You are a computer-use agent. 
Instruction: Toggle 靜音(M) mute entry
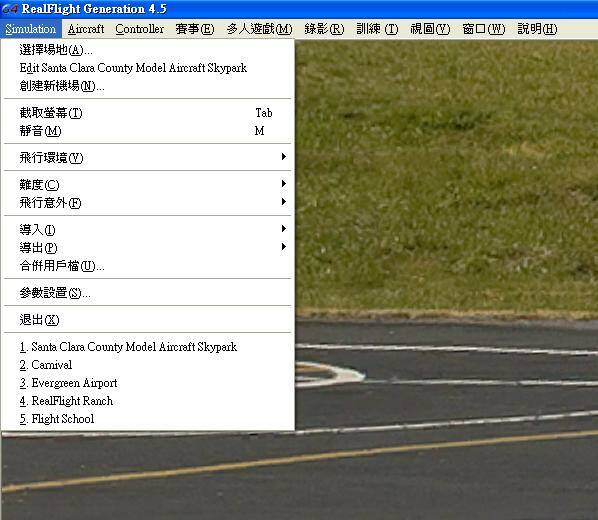pyautogui.click(x=148, y=131)
